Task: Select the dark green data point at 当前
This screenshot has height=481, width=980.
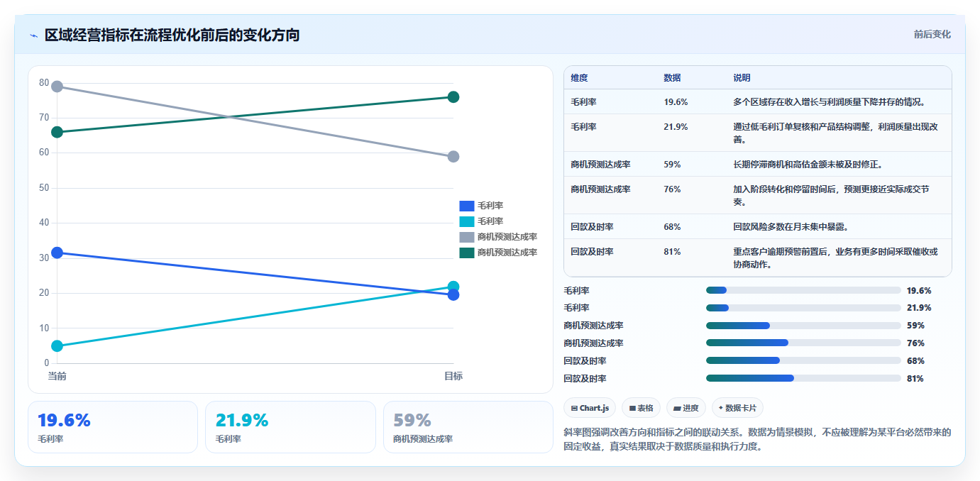Action: (57, 132)
